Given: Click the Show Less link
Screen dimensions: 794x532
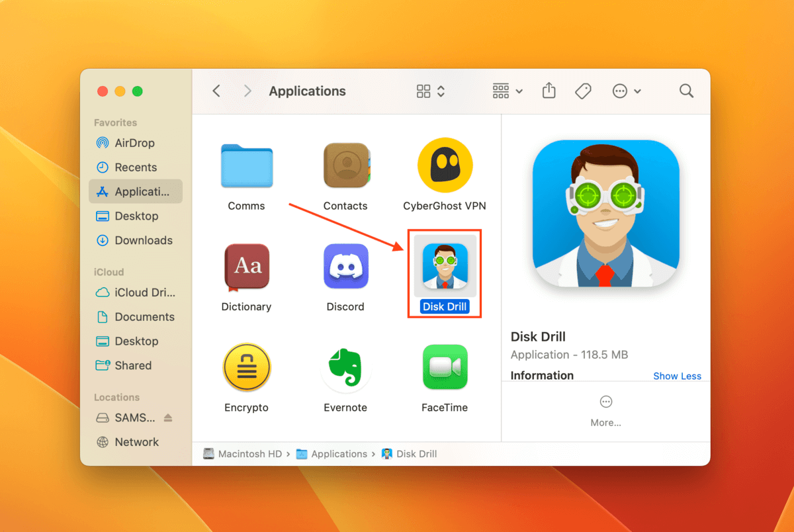Looking at the screenshot, I should [x=677, y=376].
